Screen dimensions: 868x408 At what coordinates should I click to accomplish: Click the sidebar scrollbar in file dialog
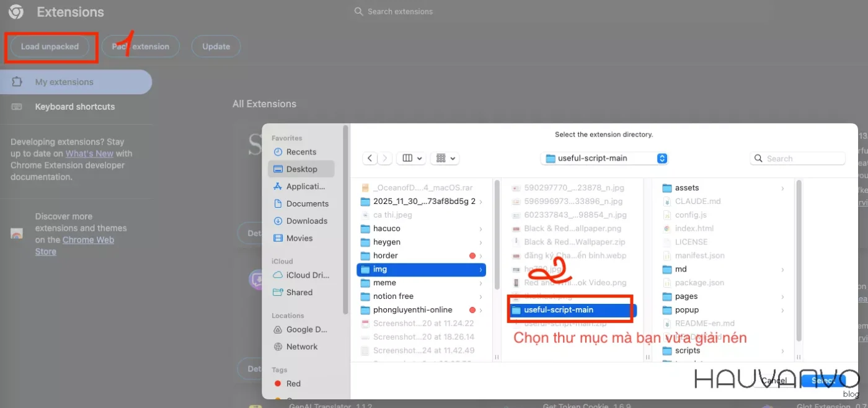tap(345, 220)
